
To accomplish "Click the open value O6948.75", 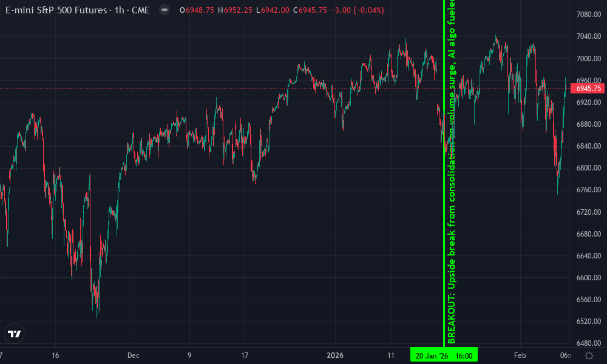I will (x=197, y=10).
